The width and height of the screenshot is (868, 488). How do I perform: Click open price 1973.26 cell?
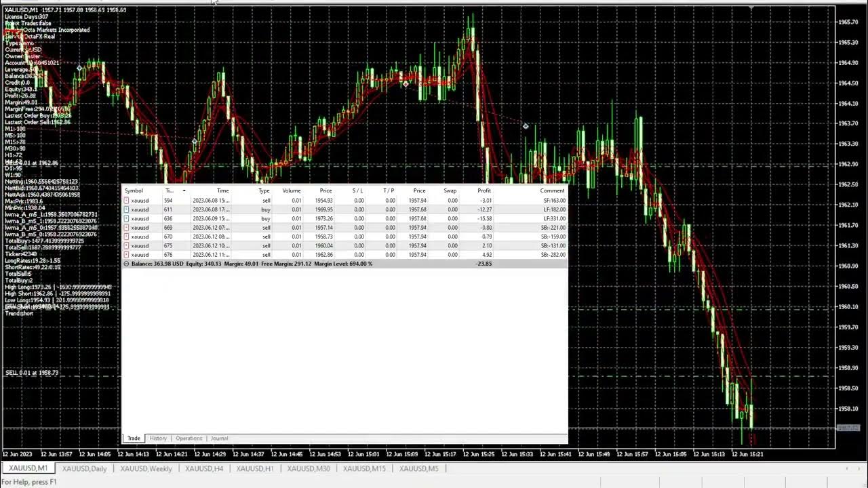[323, 219]
